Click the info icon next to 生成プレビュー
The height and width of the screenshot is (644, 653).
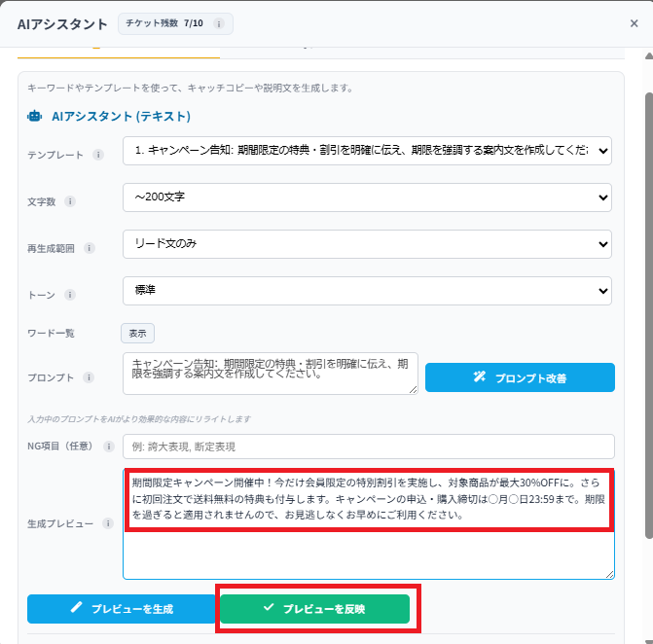(x=106, y=524)
